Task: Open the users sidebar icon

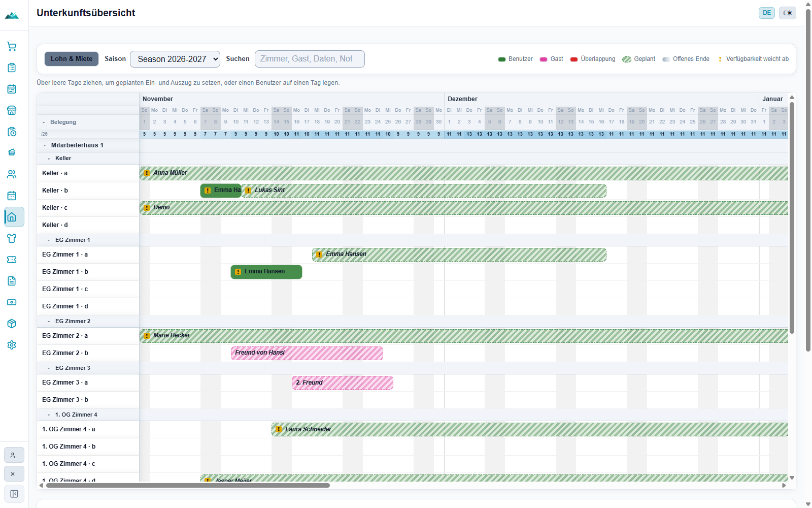Action: point(12,174)
